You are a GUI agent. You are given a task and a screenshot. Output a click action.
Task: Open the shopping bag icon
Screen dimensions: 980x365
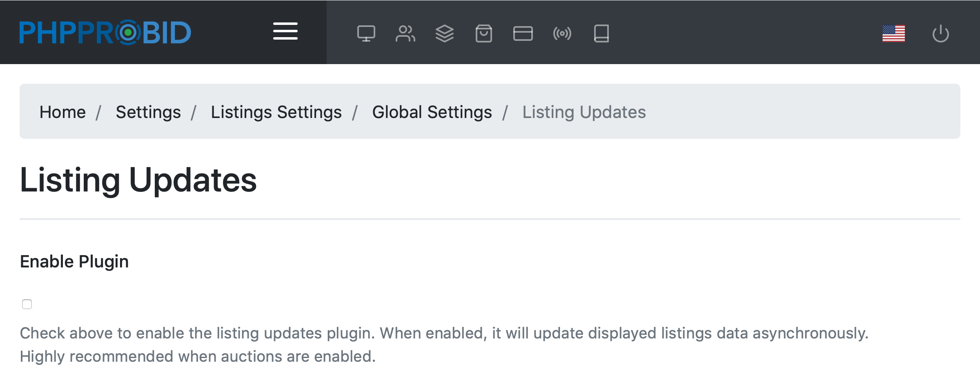483,33
